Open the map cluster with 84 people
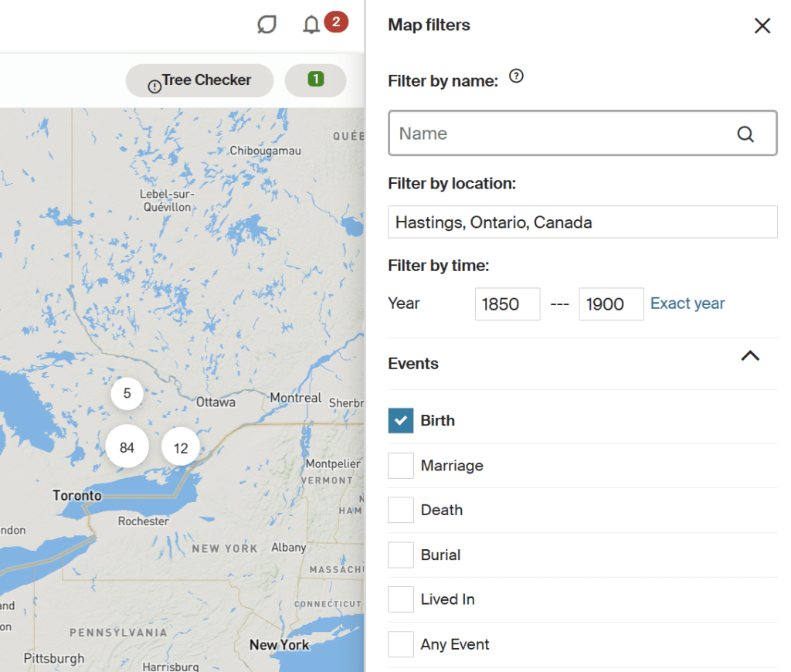Viewport: 791px width, 672px height. 127,446
